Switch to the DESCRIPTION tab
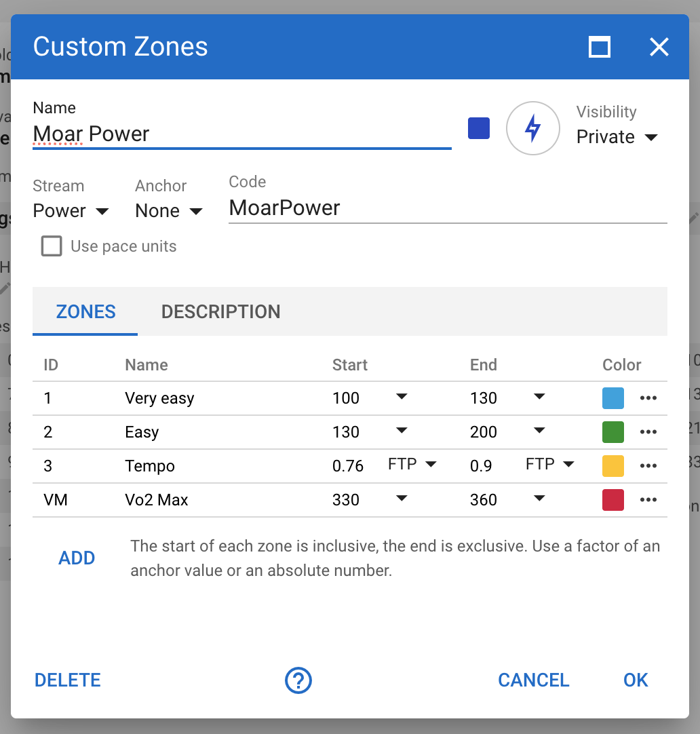 (220, 311)
